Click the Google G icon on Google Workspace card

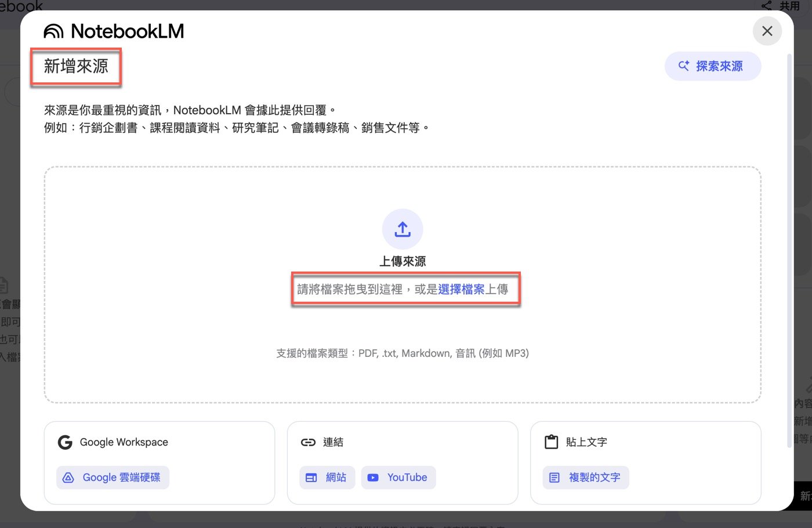(64, 442)
